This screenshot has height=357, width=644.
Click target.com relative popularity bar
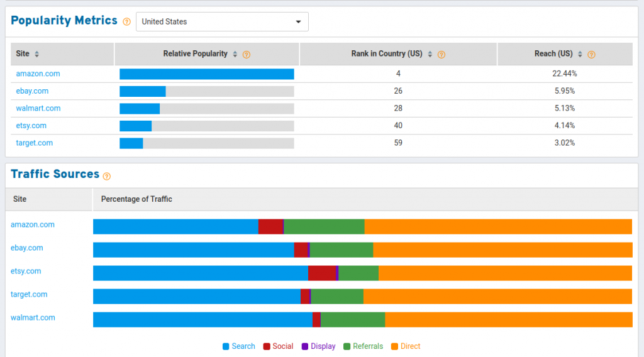coord(131,143)
